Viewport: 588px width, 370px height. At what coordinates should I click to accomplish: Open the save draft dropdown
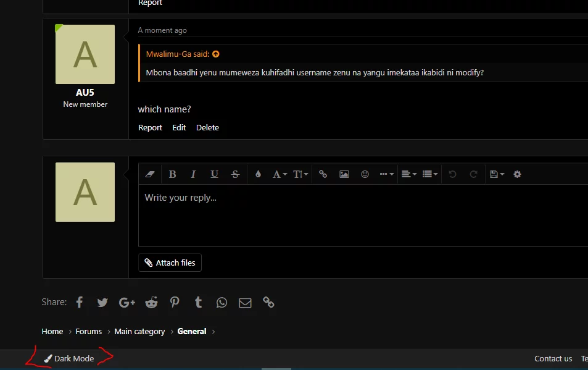pos(497,174)
